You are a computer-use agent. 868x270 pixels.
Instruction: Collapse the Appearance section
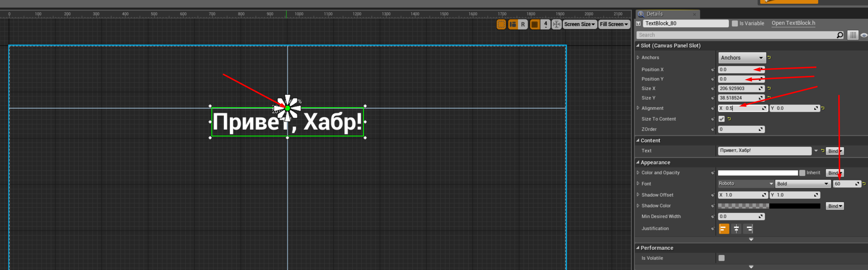click(x=638, y=162)
